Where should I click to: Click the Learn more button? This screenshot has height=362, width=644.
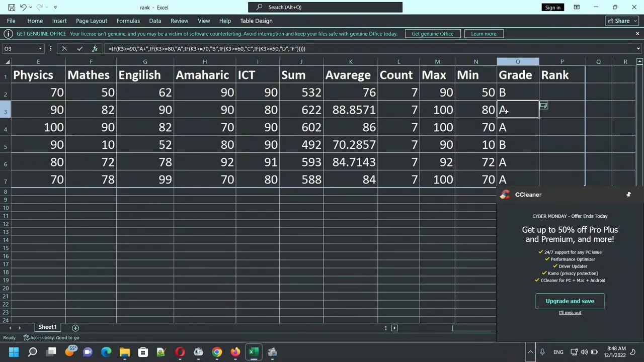tap(484, 34)
